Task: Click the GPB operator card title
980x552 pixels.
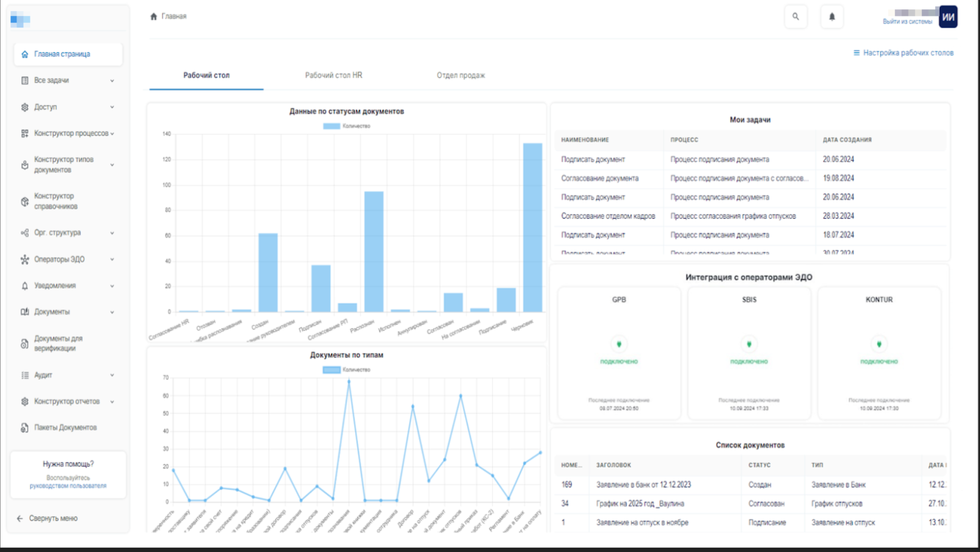Action: click(x=619, y=300)
